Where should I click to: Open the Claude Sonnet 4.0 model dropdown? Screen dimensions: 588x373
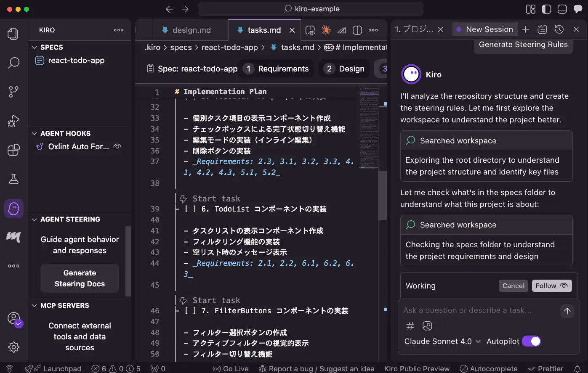tap(442, 341)
